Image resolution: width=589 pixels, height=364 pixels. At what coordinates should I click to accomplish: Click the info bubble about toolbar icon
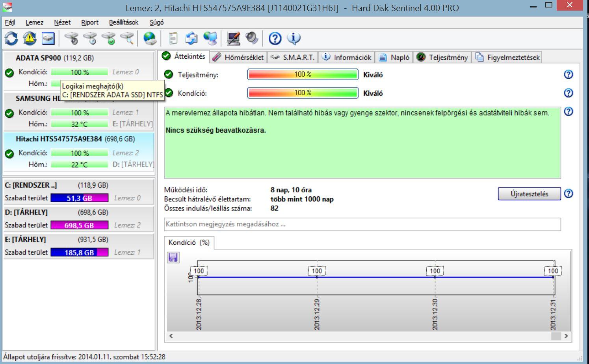(x=294, y=38)
